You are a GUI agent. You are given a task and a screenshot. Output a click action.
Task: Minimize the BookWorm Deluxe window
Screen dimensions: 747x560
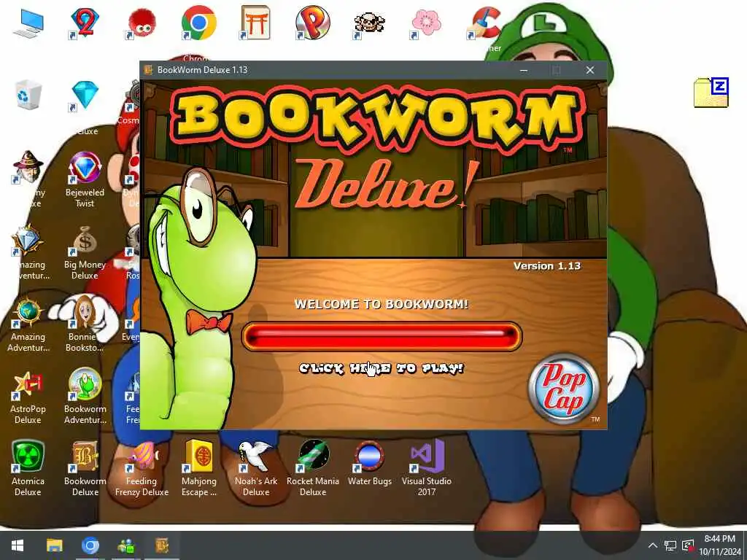click(524, 70)
